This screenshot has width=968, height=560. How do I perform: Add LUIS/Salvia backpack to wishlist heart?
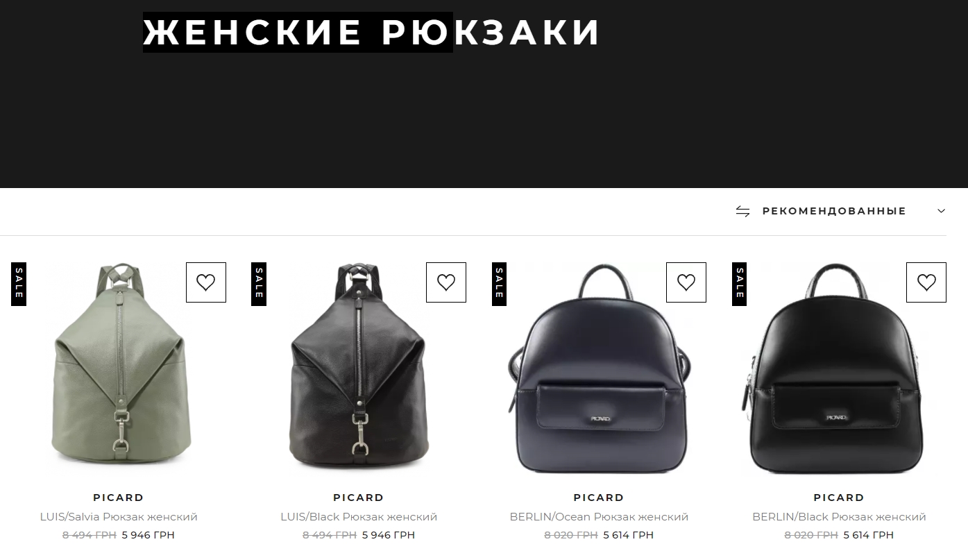[206, 282]
